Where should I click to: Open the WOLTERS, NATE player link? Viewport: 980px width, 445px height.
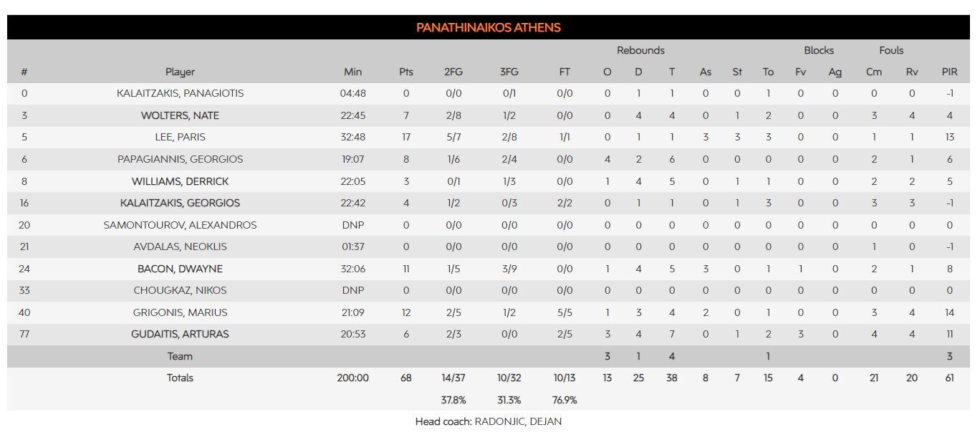pyautogui.click(x=180, y=115)
